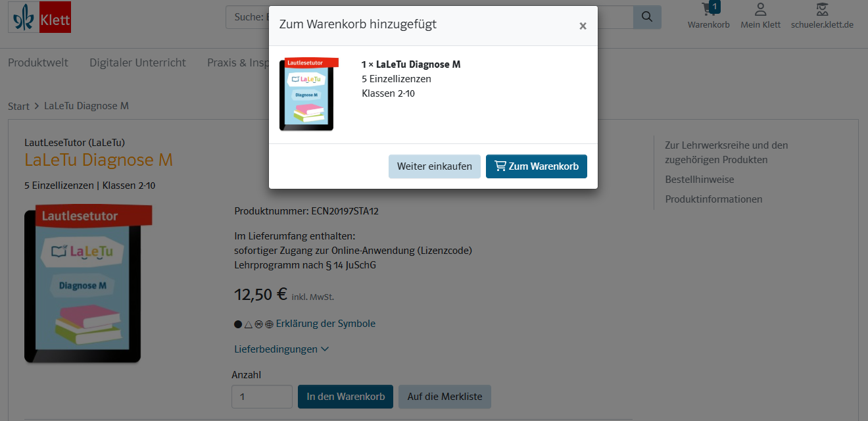Click the Zum Warenkorb button
Screen dimensions: 868x421
pos(537,166)
